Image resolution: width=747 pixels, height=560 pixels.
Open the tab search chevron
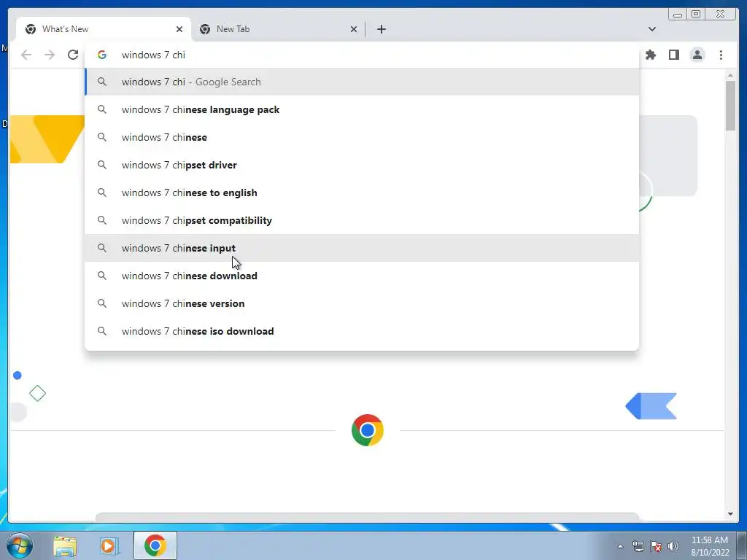[x=652, y=29]
